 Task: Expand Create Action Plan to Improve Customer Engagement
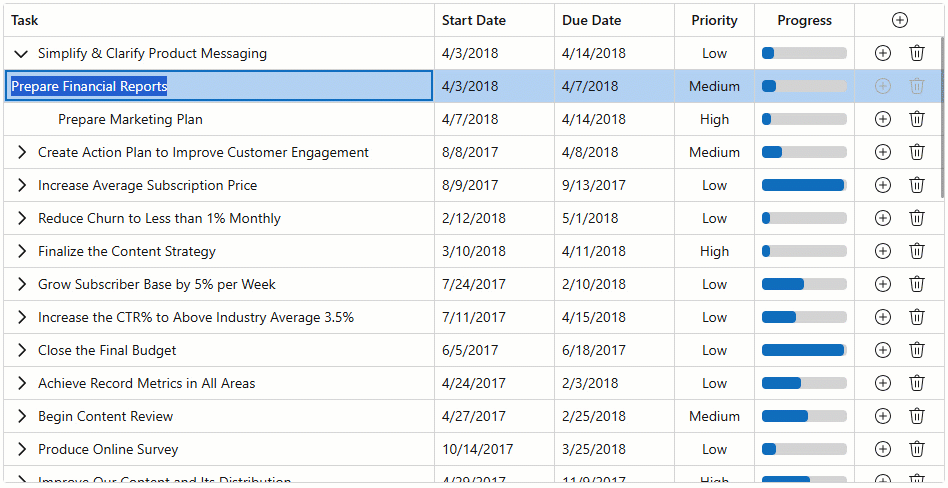22,152
